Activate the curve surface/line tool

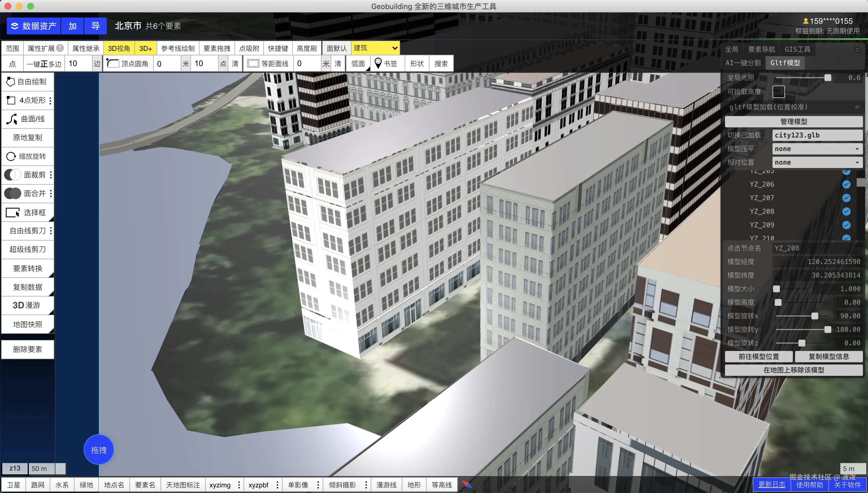point(27,119)
